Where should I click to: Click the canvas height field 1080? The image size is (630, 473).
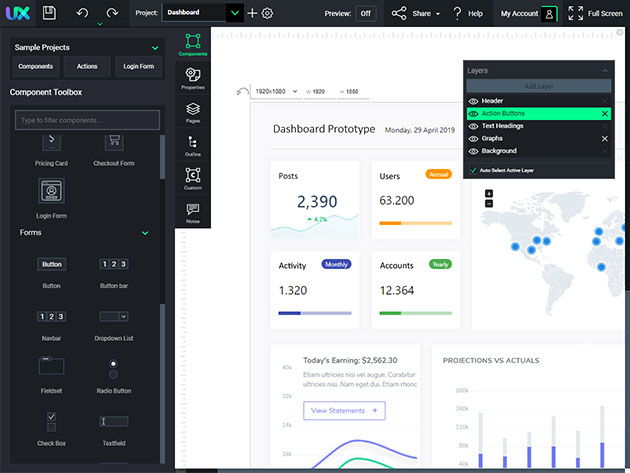[x=352, y=92]
